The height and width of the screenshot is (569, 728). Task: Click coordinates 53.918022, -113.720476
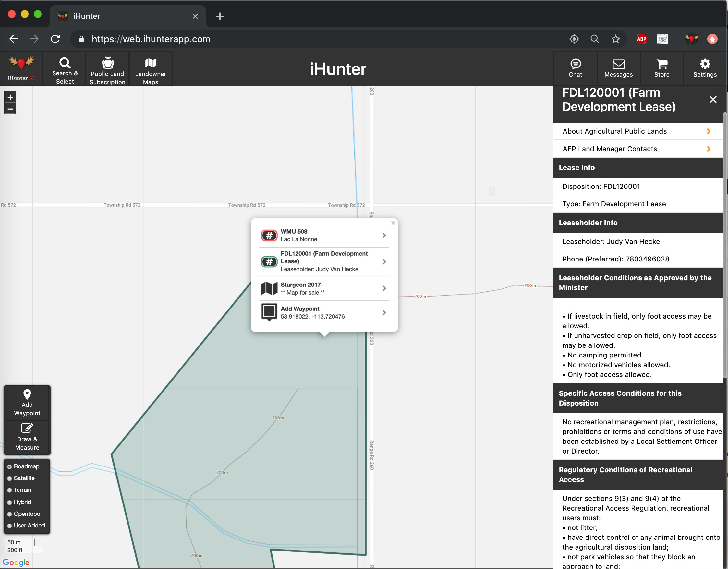point(312,316)
